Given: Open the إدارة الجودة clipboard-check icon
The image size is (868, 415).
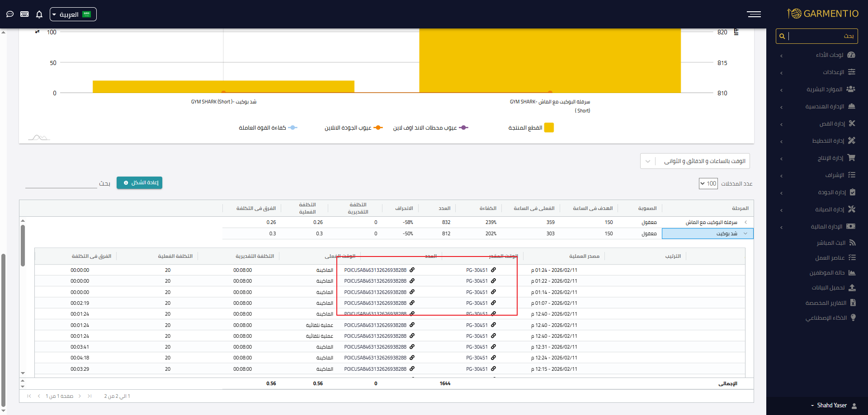Looking at the screenshot, I should [x=852, y=192].
